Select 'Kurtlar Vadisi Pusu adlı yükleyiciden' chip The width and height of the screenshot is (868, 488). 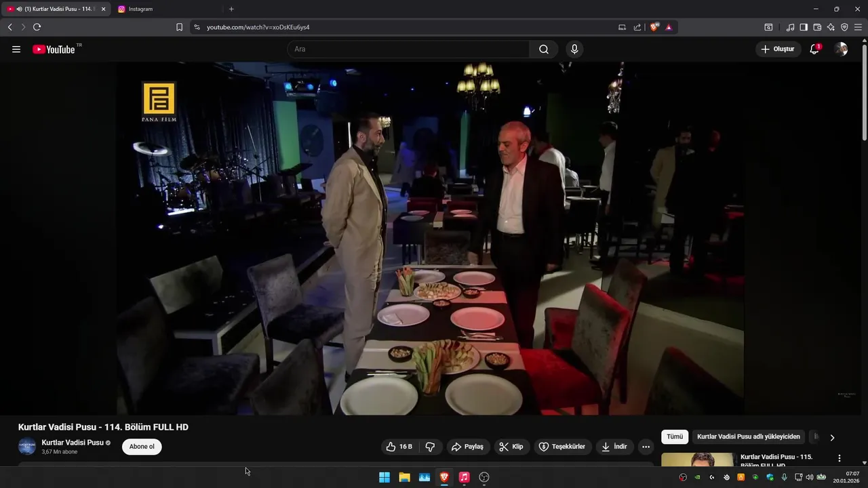coord(749,436)
